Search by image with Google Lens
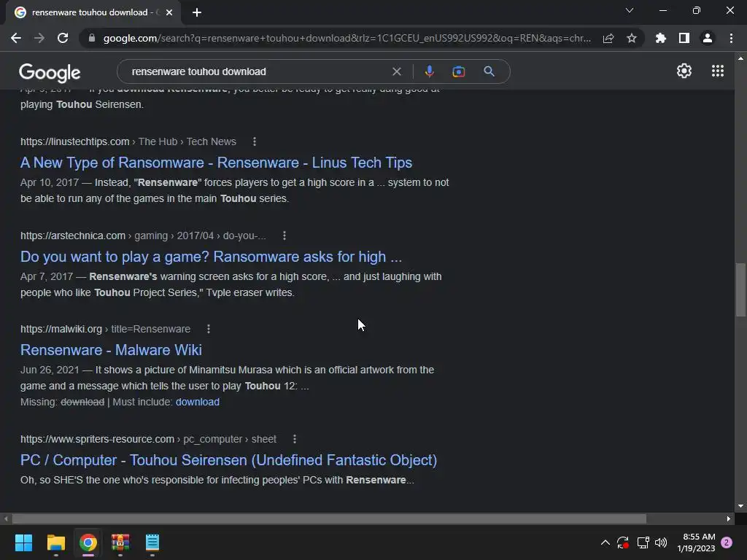The width and height of the screenshot is (747, 560). (459, 71)
